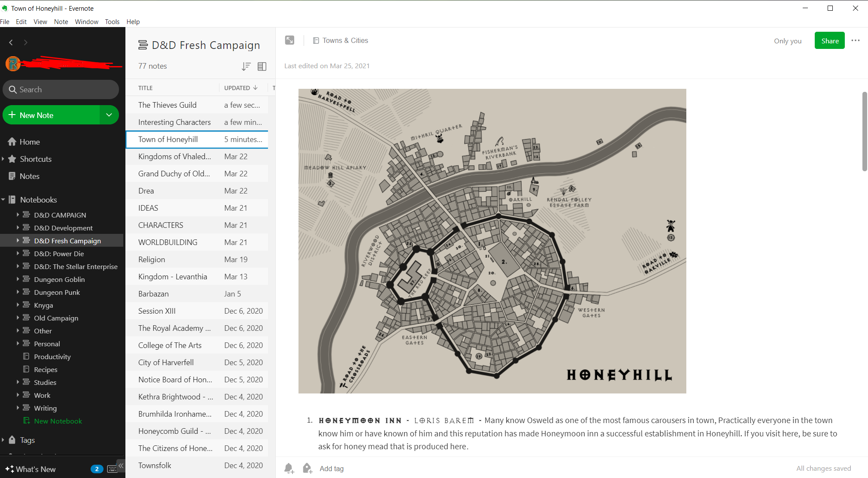Click the add reminder bell icon
Viewport: 868px width, 478px height.
pos(289,468)
